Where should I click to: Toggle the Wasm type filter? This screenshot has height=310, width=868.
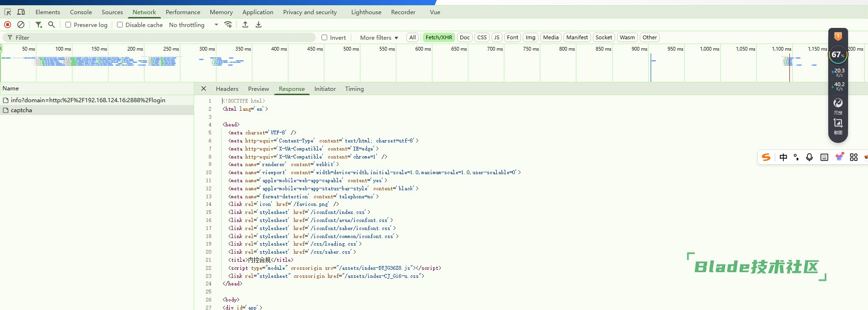coord(627,37)
